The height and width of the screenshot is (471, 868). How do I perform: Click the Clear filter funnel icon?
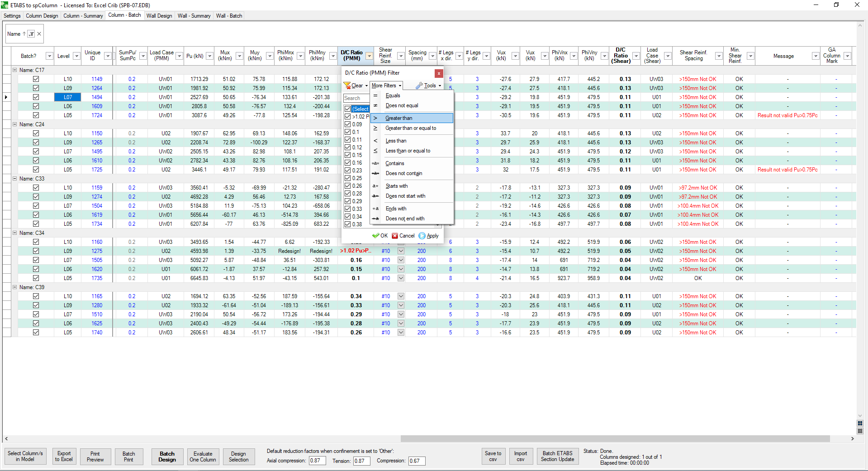[348, 86]
